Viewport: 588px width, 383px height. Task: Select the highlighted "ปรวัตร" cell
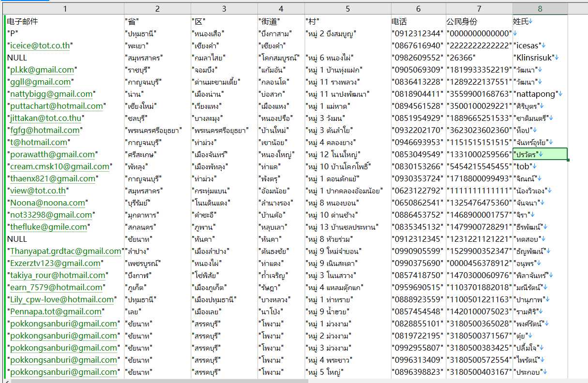coord(540,154)
